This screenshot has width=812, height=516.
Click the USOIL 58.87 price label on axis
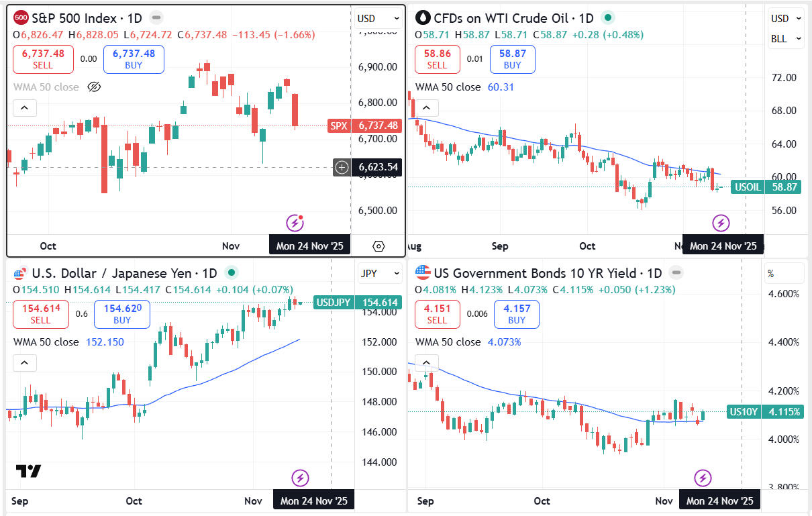pos(765,187)
